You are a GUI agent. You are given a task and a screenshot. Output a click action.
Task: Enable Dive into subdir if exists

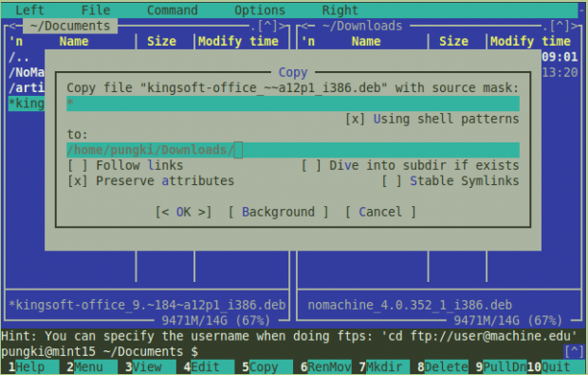point(411,165)
